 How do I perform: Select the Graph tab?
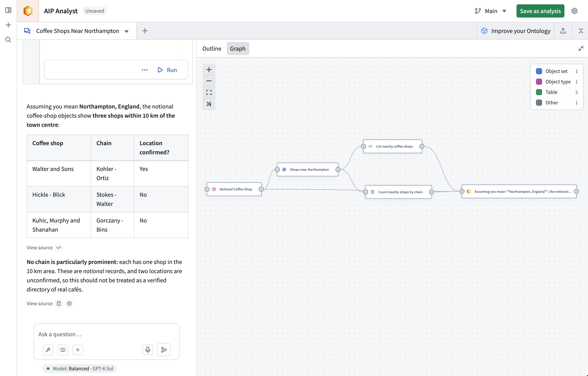click(238, 49)
